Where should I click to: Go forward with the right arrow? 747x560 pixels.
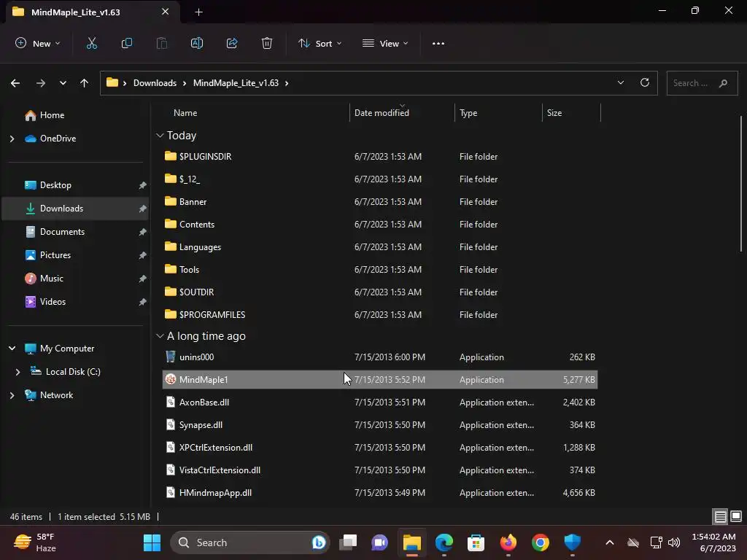pos(41,83)
